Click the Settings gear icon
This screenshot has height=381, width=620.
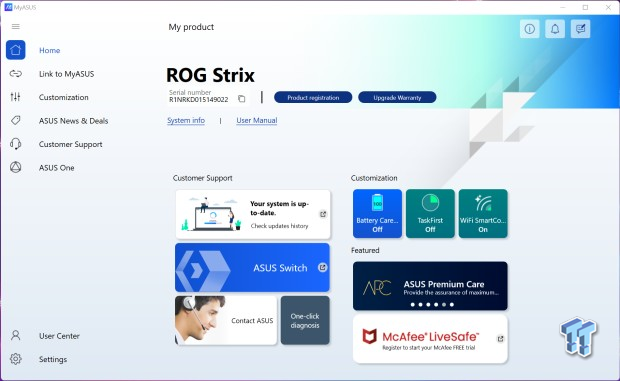pos(15,359)
